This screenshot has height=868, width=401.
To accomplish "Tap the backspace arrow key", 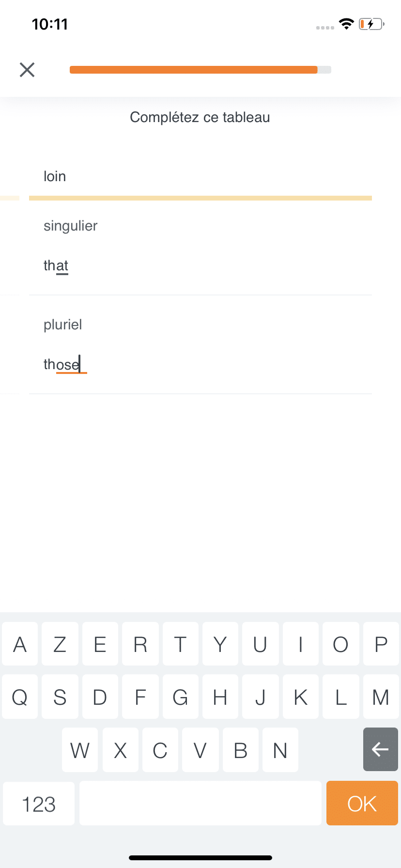I will [x=381, y=749].
